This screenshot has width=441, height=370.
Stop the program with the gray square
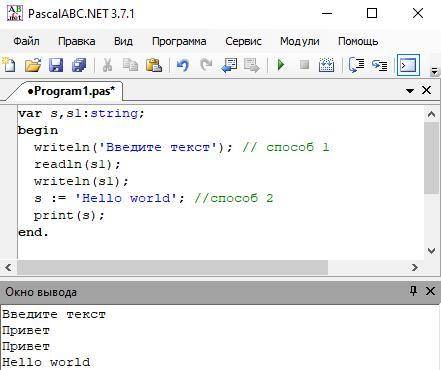tap(304, 64)
